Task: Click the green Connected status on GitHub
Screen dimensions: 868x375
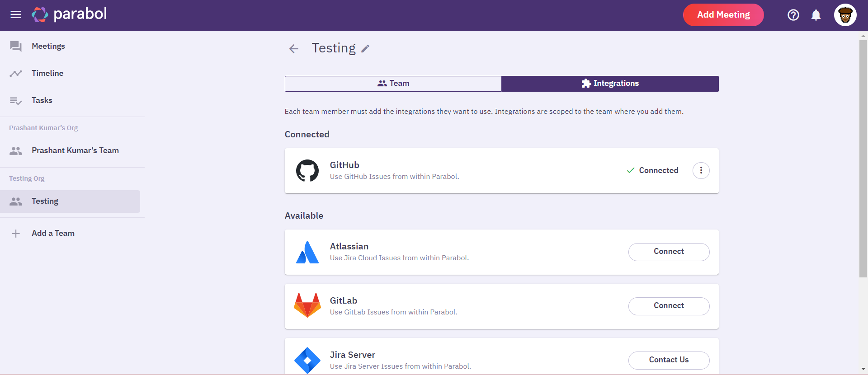Action: (652, 170)
